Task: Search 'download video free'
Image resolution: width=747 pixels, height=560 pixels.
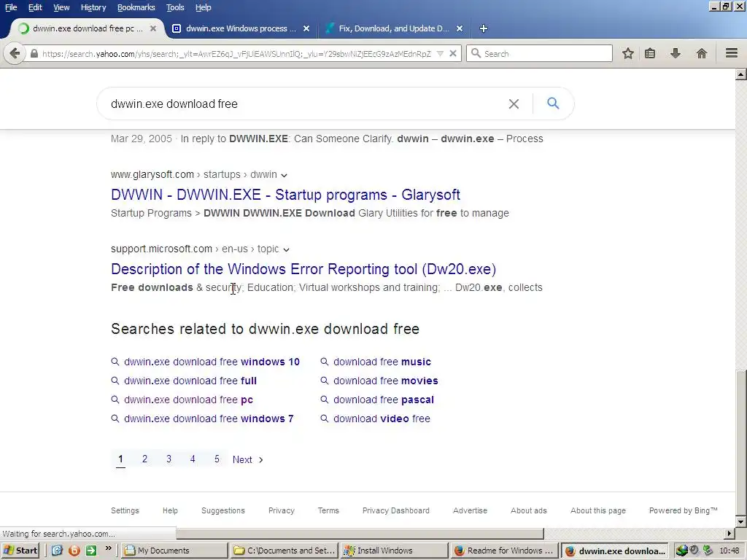Action: click(382, 419)
